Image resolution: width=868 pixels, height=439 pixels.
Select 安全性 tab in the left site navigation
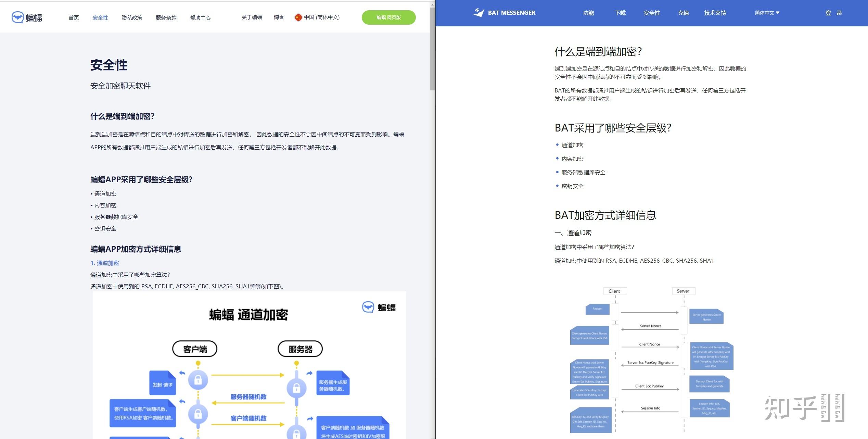click(x=100, y=17)
